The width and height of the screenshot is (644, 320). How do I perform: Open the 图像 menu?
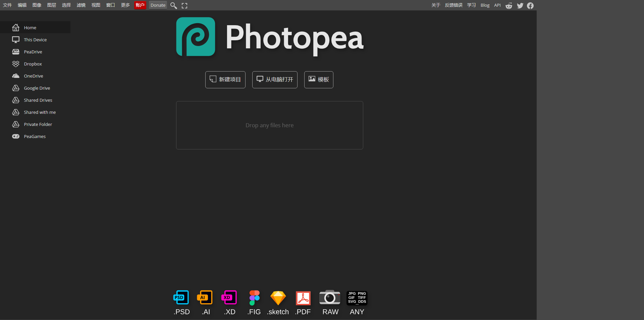37,5
